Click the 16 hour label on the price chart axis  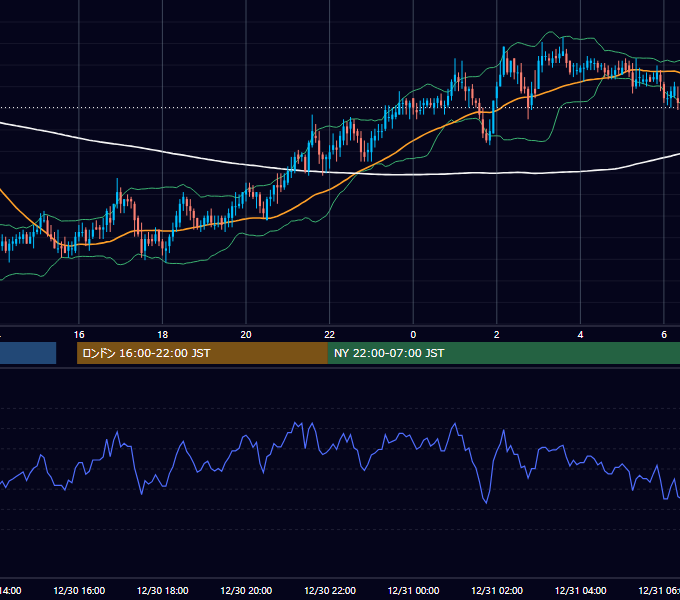click(79, 335)
